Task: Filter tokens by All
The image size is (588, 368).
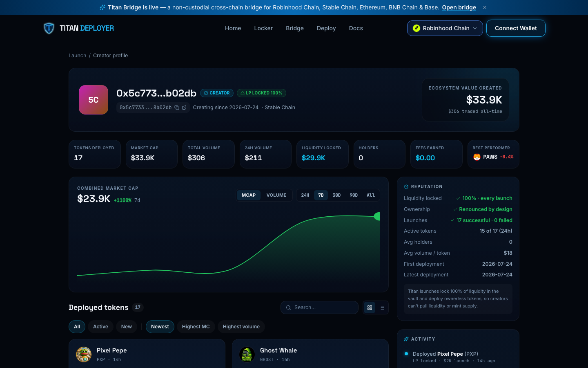Action: pos(77,327)
